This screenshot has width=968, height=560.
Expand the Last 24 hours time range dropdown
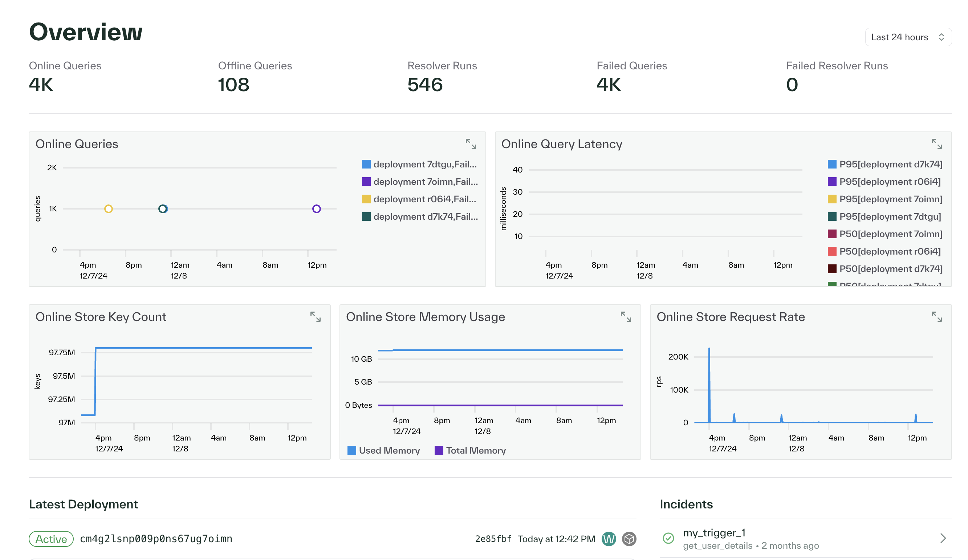click(907, 37)
